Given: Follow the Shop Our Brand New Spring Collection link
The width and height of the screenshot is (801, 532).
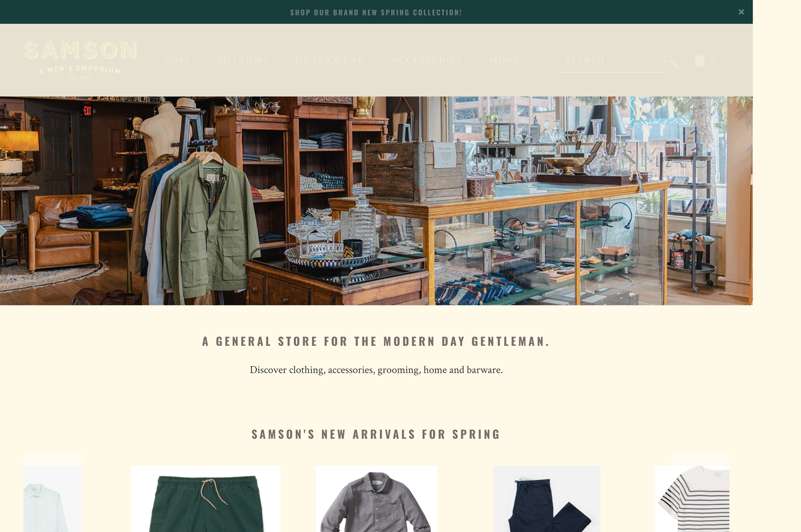Looking at the screenshot, I should tap(376, 13).
